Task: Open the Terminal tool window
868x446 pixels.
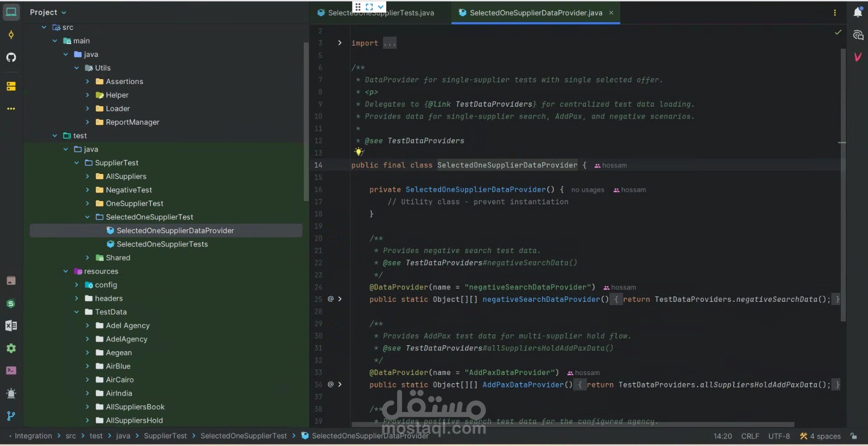Action: pyautogui.click(x=11, y=371)
